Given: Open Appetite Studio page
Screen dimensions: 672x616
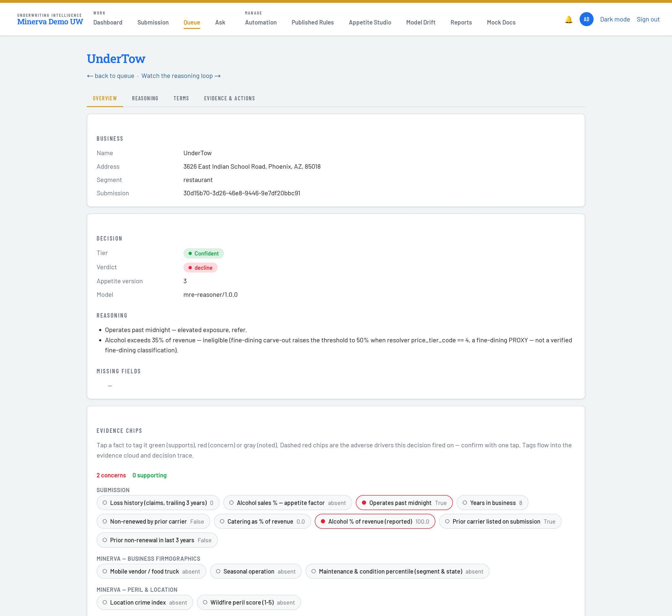Looking at the screenshot, I should (370, 22).
